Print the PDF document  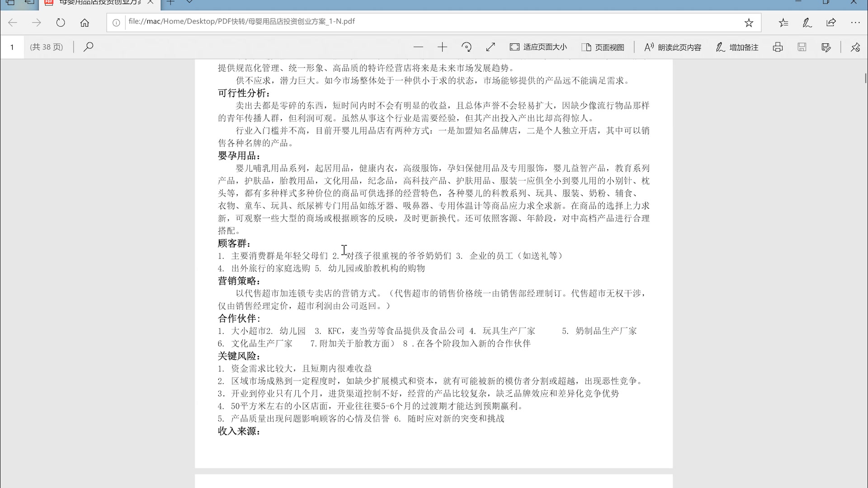click(x=778, y=47)
